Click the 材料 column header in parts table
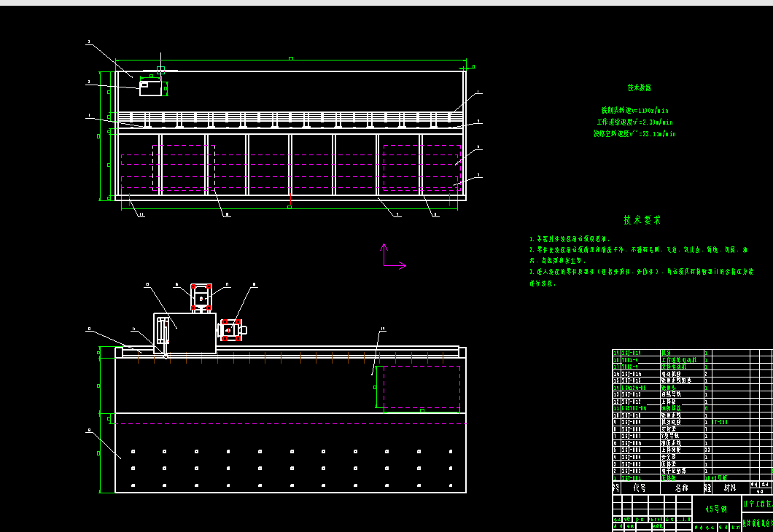Screen dimensions: 773x532 click(730, 488)
